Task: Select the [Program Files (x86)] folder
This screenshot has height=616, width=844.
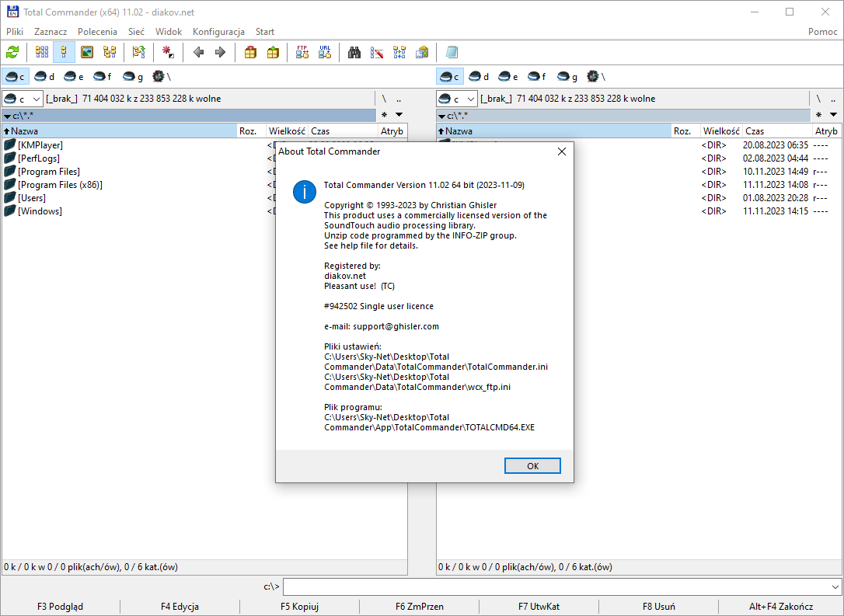Action: [60, 185]
